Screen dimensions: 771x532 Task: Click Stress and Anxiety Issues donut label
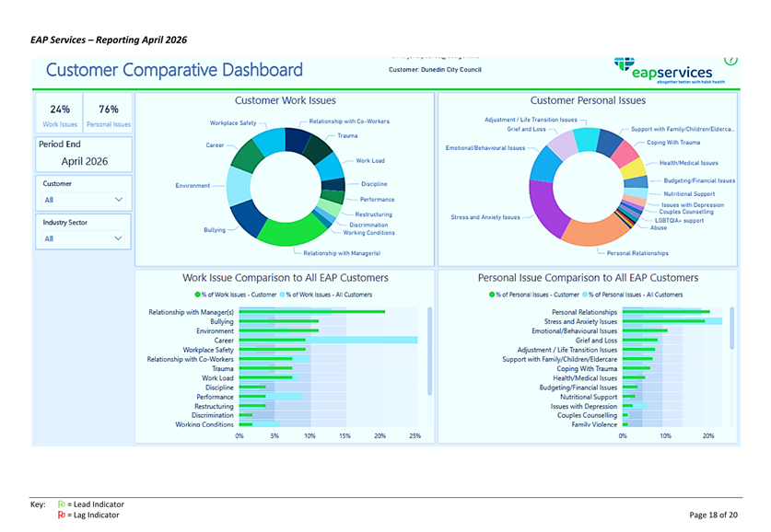[485, 217]
